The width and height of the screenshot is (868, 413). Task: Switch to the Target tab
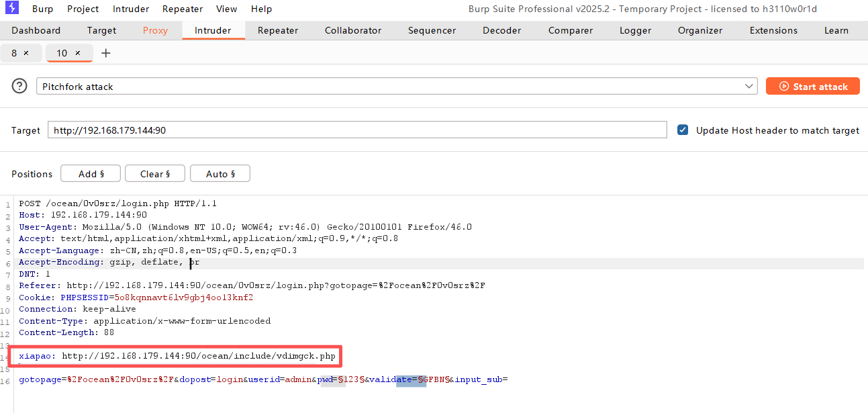pyautogui.click(x=102, y=30)
